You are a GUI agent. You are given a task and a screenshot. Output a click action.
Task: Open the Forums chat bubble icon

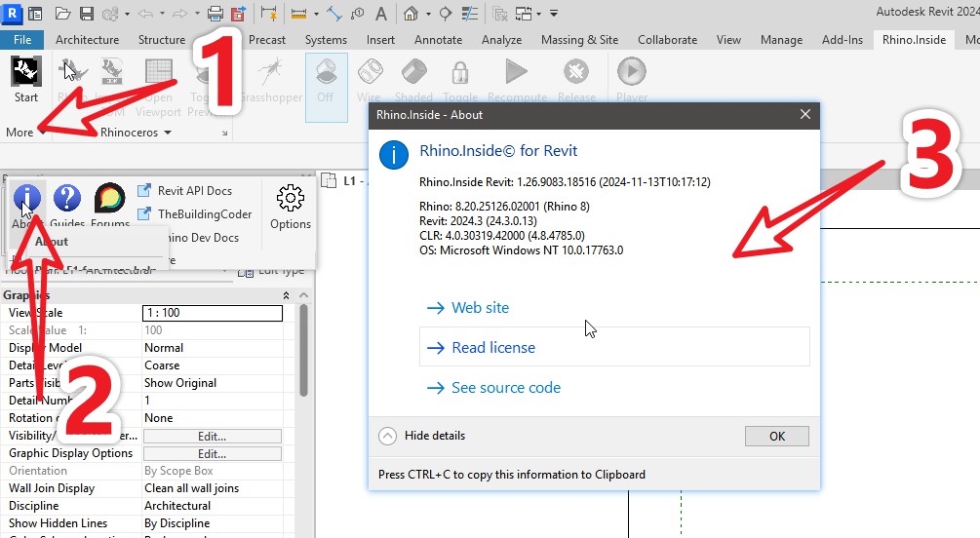[109, 198]
